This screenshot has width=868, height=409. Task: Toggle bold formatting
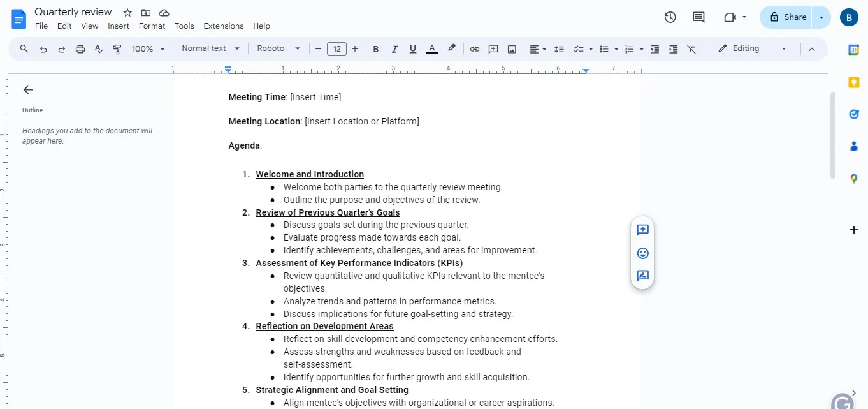[x=376, y=48]
